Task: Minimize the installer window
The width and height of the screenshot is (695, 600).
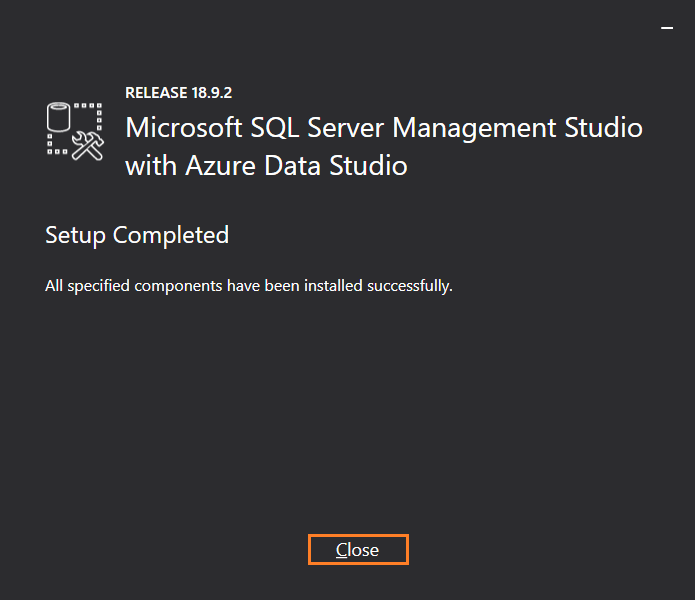Action: click(667, 30)
